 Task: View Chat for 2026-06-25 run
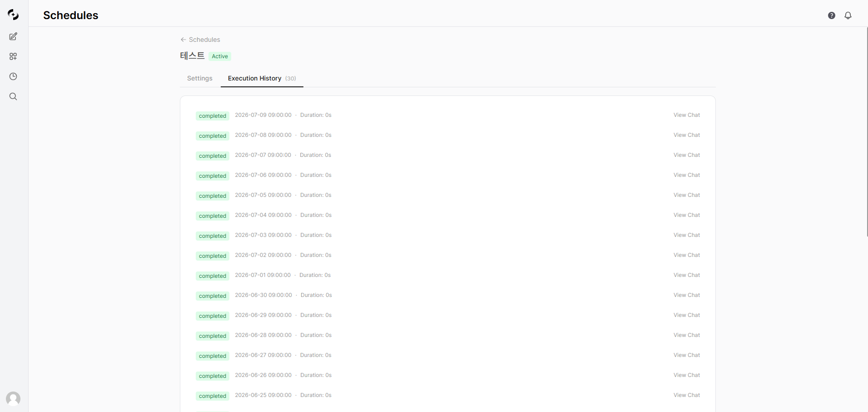(x=687, y=395)
